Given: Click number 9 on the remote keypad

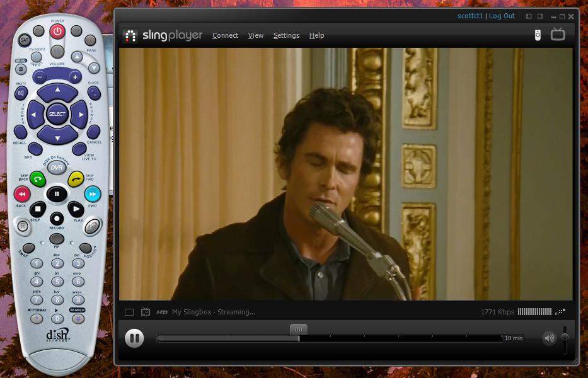Looking at the screenshot, I should click(78, 300).
